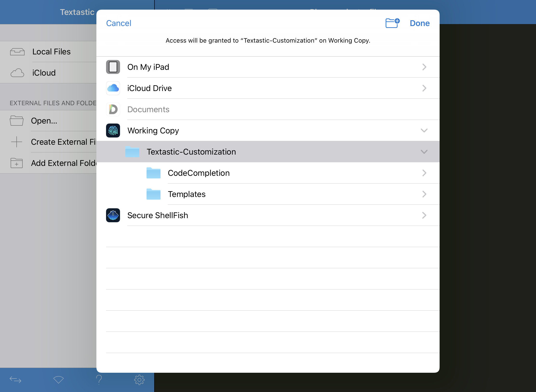Tap the transfer arrows icon
The image size is (536, 392).
15,380
